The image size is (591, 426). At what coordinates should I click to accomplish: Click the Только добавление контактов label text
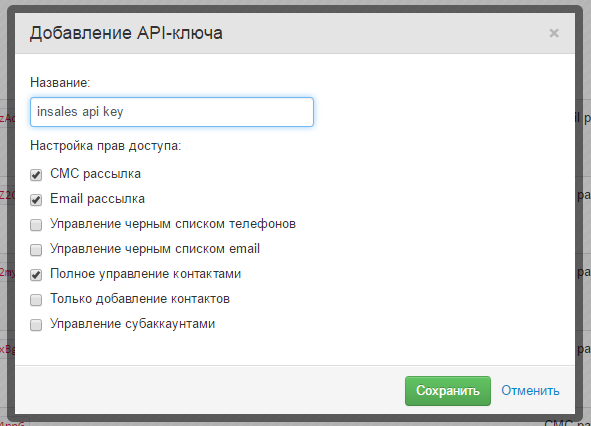(x=140, y=299)
